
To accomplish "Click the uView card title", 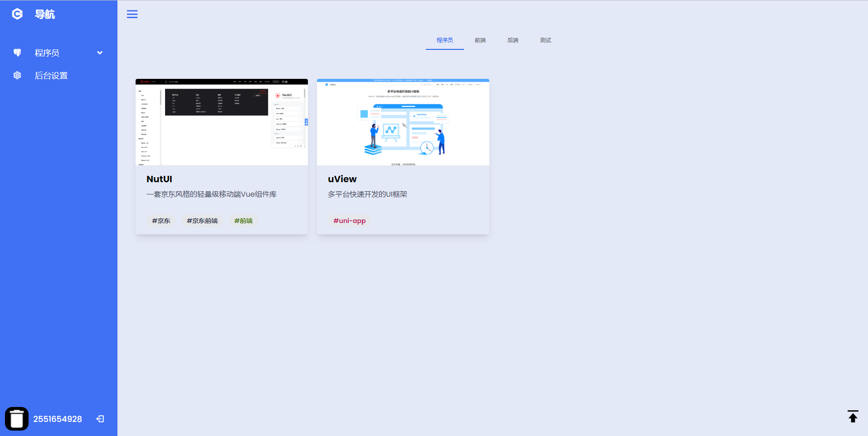I will point(342,179).
